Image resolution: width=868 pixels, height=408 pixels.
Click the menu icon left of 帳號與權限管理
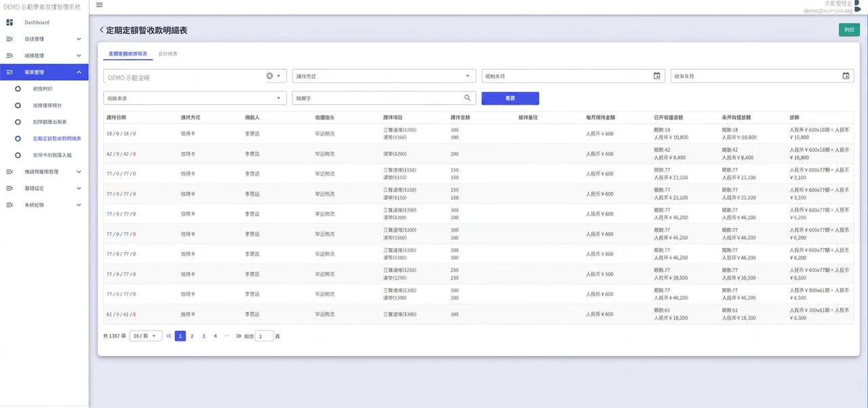coord(9,171)
